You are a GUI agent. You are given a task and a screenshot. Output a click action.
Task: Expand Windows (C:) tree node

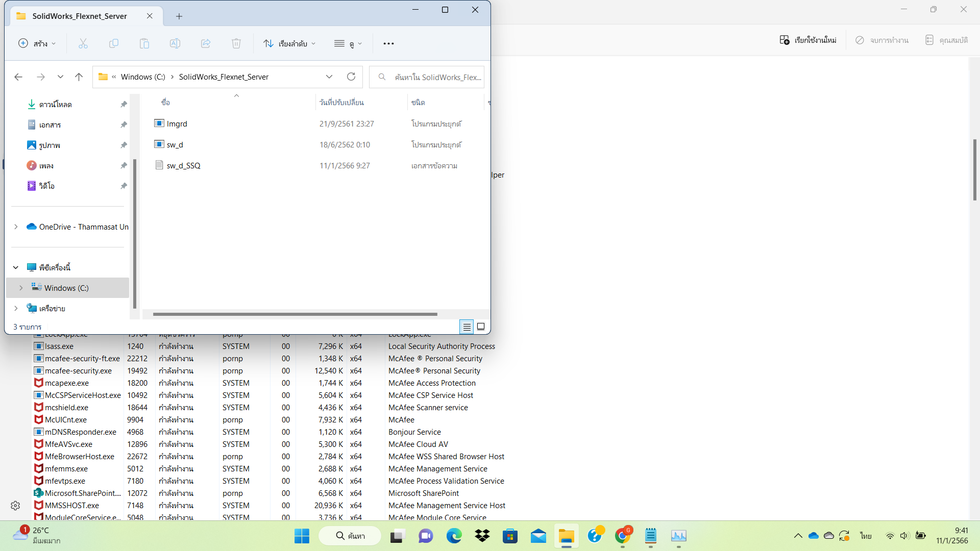point(21,288)
